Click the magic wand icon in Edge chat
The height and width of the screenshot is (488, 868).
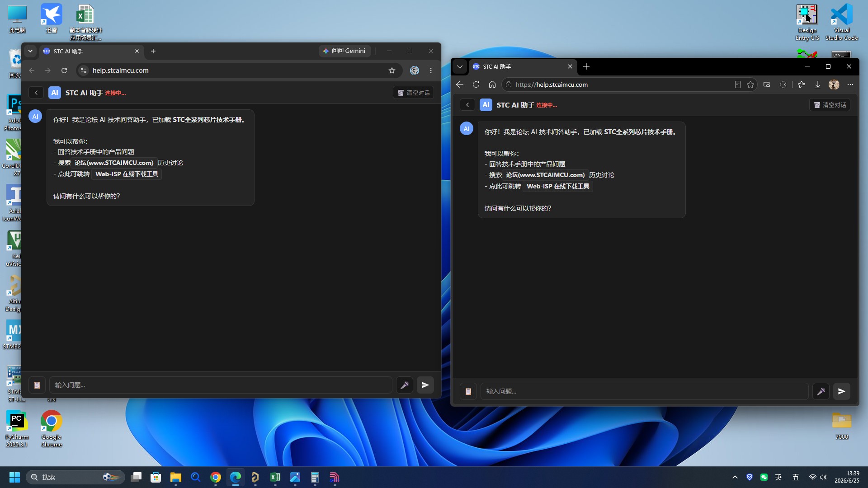coord(821,391)
